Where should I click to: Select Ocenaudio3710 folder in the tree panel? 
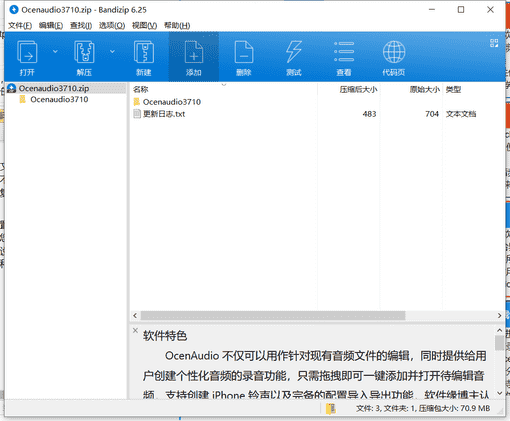point(59,99)
